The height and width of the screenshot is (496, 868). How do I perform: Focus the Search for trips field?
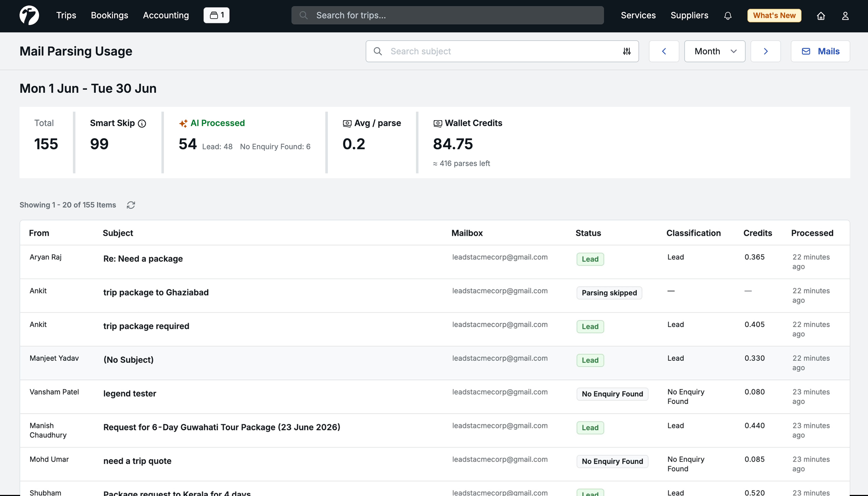pyautogui.click(x=447, y=15)
